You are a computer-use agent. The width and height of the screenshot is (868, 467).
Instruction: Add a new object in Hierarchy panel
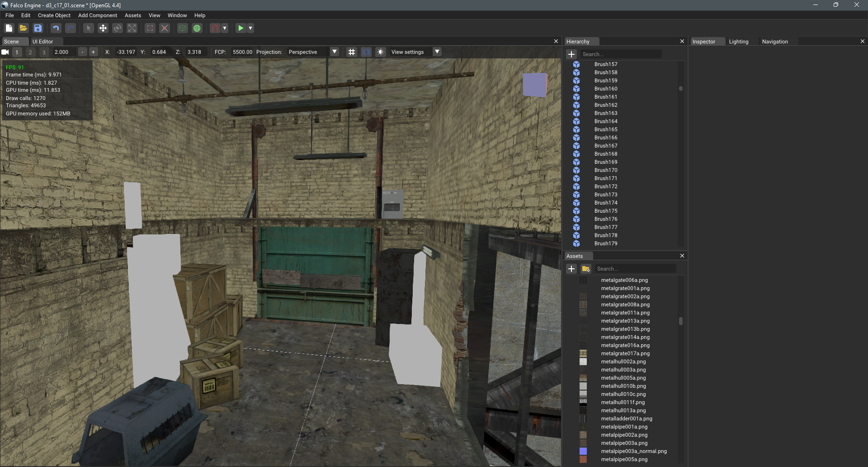pyautogui.click(x=571, y=54)
